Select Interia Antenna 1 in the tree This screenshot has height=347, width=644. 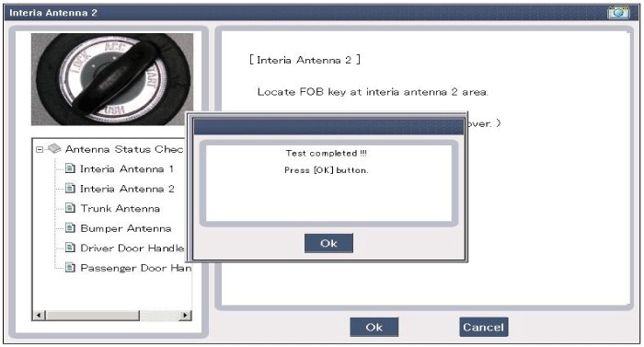point(127,168)
